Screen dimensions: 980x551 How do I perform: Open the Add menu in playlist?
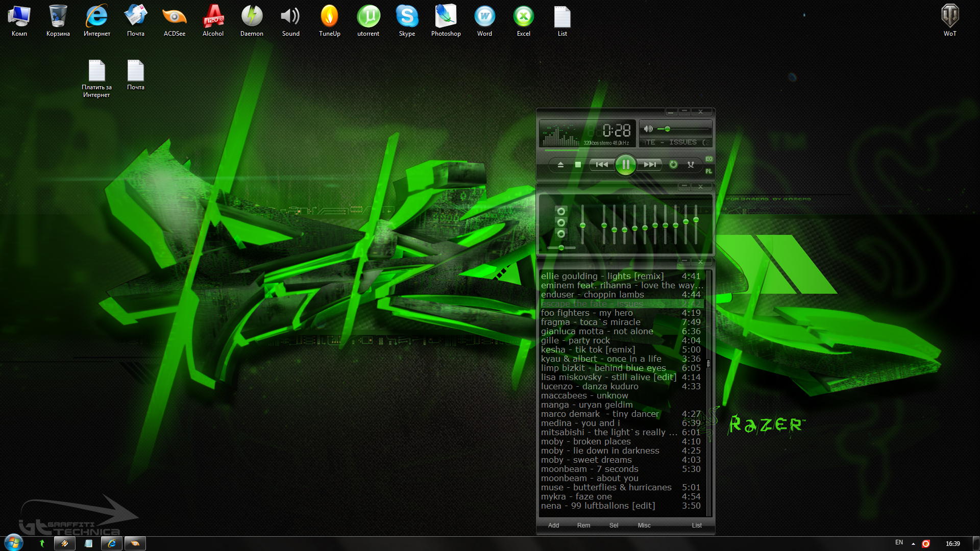click(x=553, y=525)
